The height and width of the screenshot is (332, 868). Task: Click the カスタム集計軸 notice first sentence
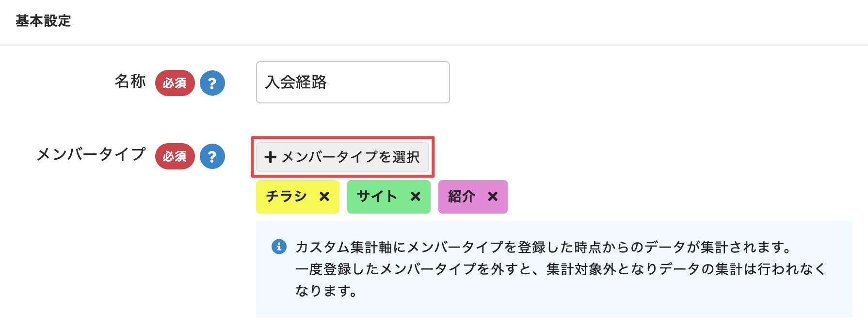click(x=545, y=247)
